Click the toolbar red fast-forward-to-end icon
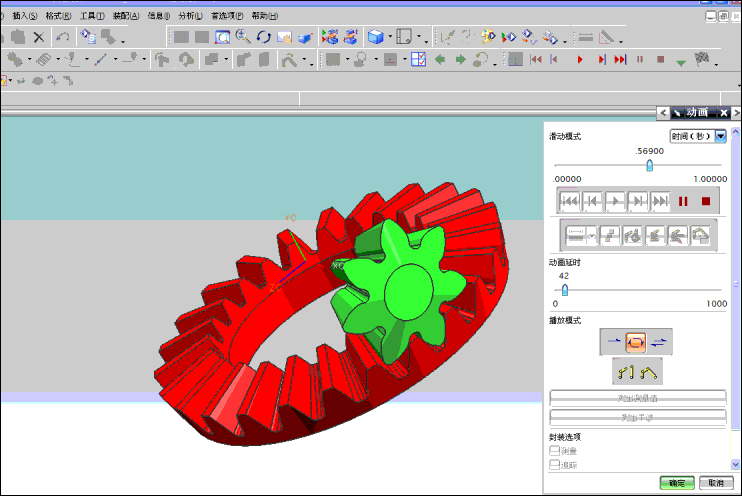 coord(620,59)
